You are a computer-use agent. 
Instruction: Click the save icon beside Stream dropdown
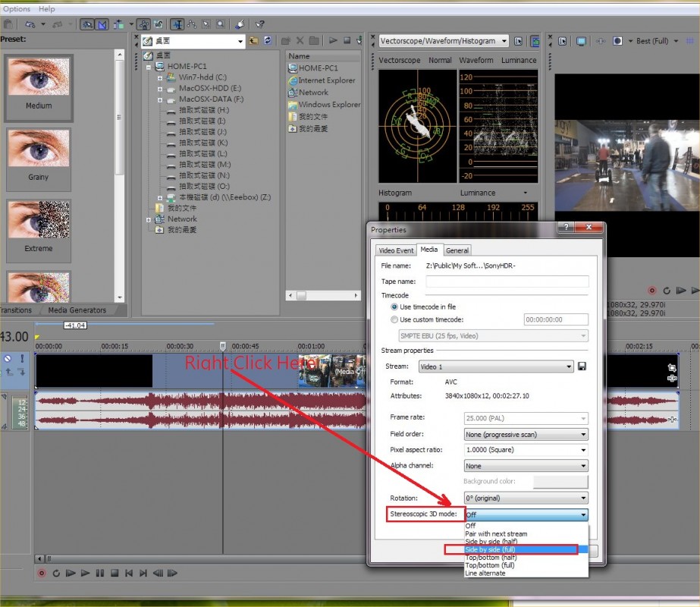point(582,367)
